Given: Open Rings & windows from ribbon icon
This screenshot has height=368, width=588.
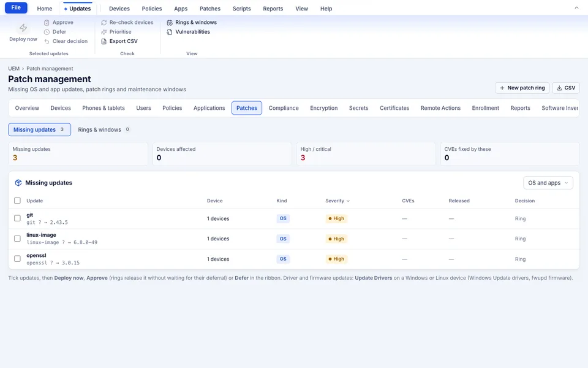Looking at the screenshot, I should tap(170, 23).
